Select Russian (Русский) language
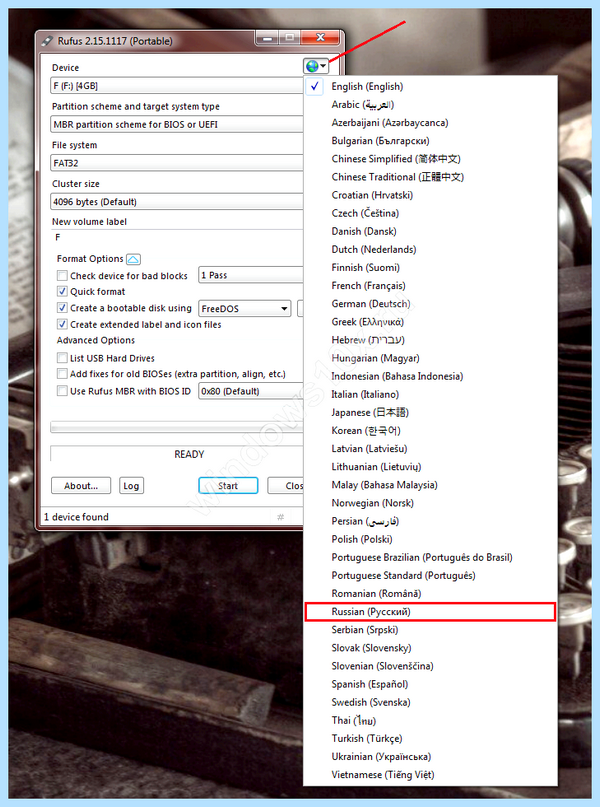This screenshot has height=807, width=600. (430, 611)
